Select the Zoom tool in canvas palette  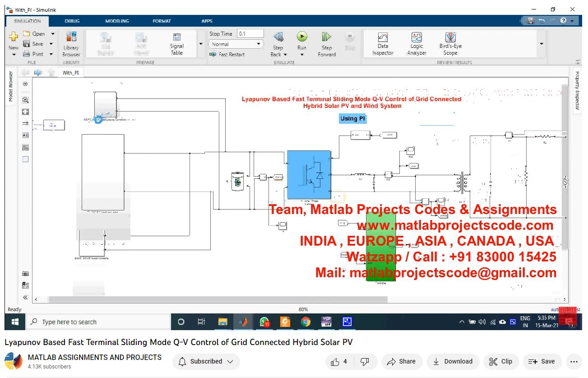pyautogui.click(x=25, y=100)
